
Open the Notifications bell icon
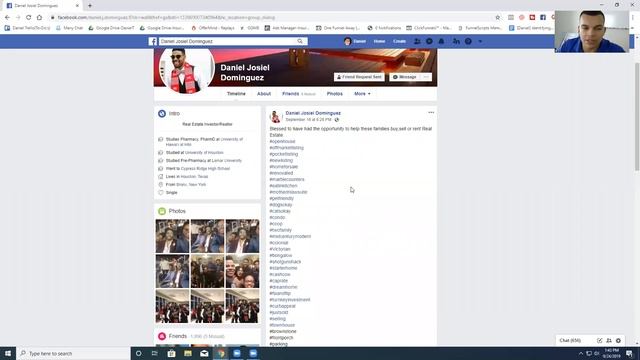tap(441, 41)
